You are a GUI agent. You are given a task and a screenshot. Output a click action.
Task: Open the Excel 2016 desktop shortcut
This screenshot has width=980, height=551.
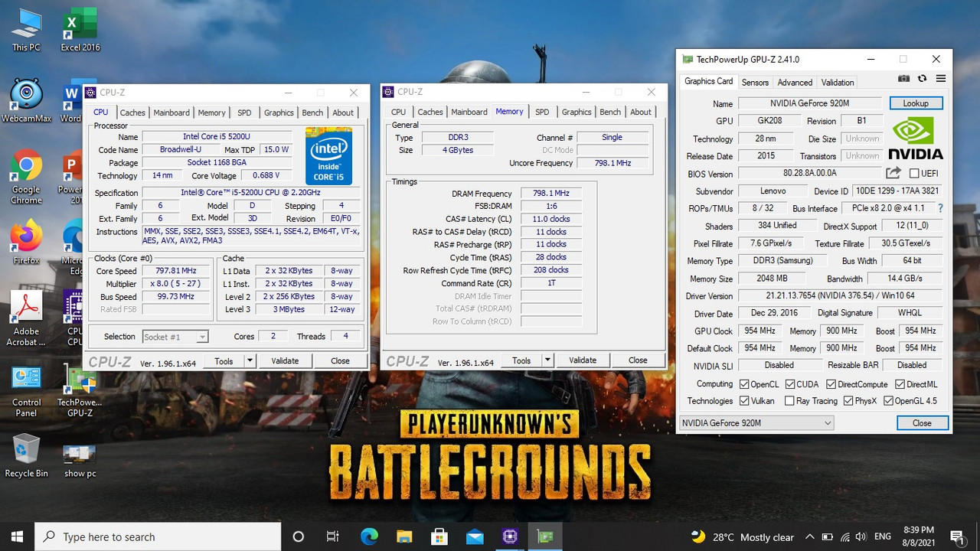point(80,30)
